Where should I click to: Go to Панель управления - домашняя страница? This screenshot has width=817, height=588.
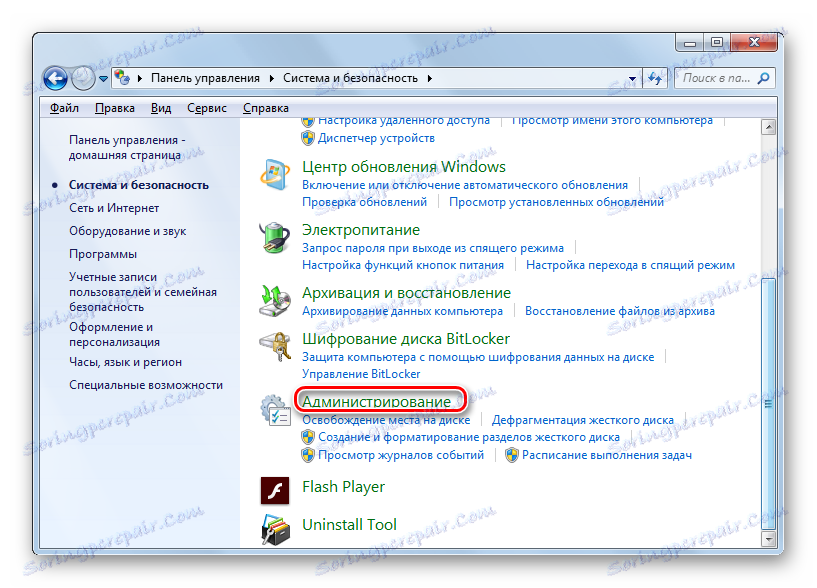[x=127, y=148]
